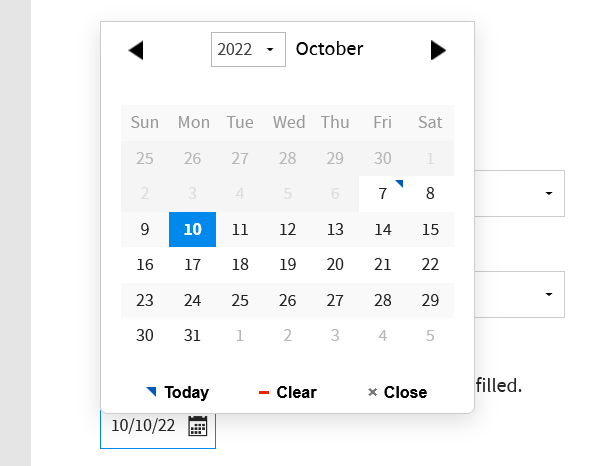This screenshot has width=598, height=466.
Task: Open the calendar icon in the date field
Action: (198, 426)
